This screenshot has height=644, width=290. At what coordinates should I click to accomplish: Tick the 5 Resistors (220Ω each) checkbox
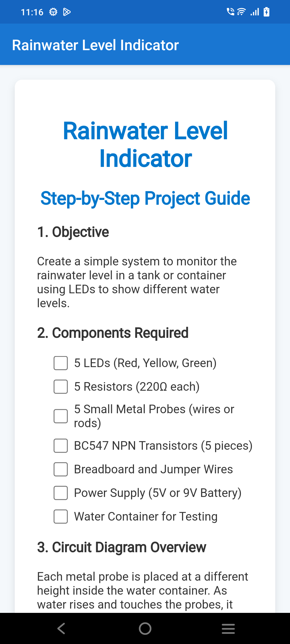tap(61, 387)
